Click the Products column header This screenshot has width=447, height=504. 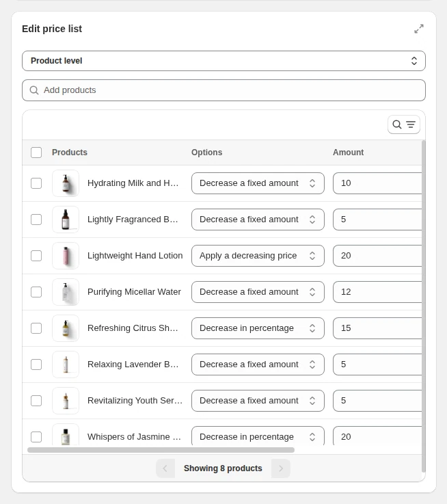click(x=70, y=152)
